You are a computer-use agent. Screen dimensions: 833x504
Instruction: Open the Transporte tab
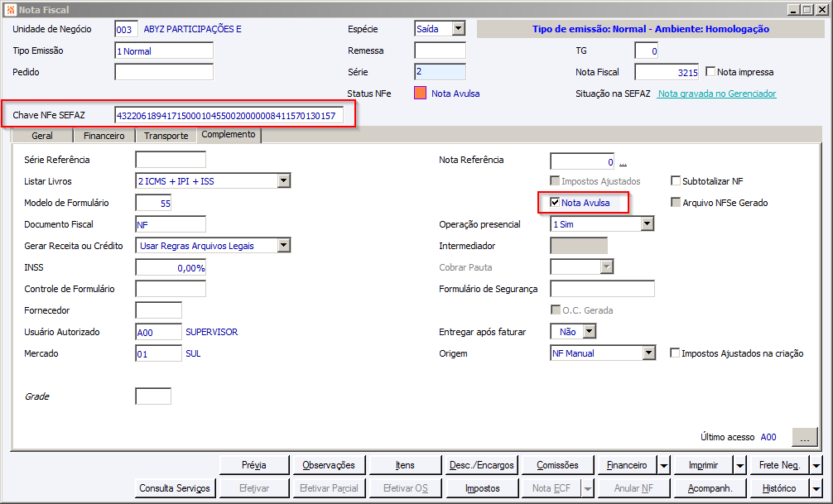click(x=166, y=136)
